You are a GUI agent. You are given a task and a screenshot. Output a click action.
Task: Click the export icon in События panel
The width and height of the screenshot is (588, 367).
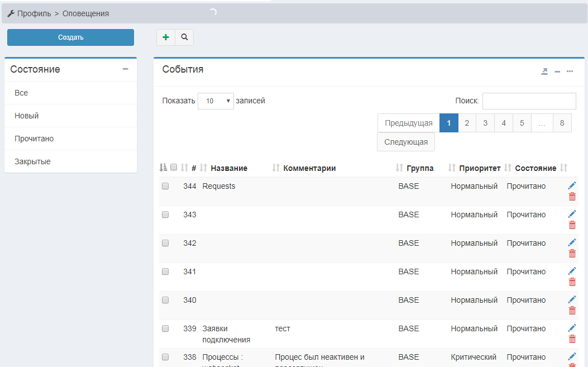click(x=544, y=72)
